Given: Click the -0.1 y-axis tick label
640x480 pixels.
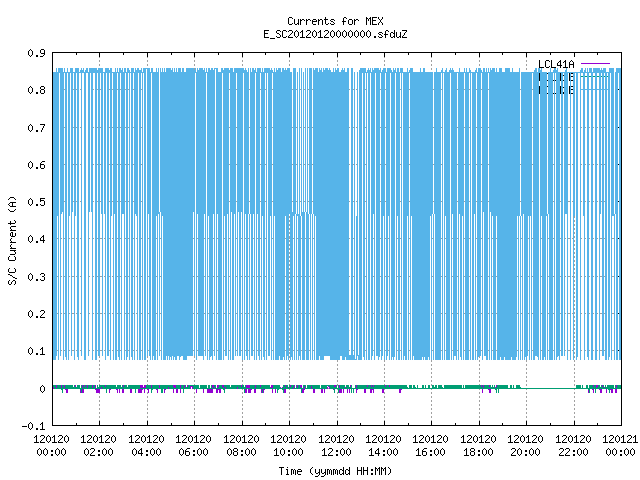Looking at the screenshot, I should [x=33, y=426].
